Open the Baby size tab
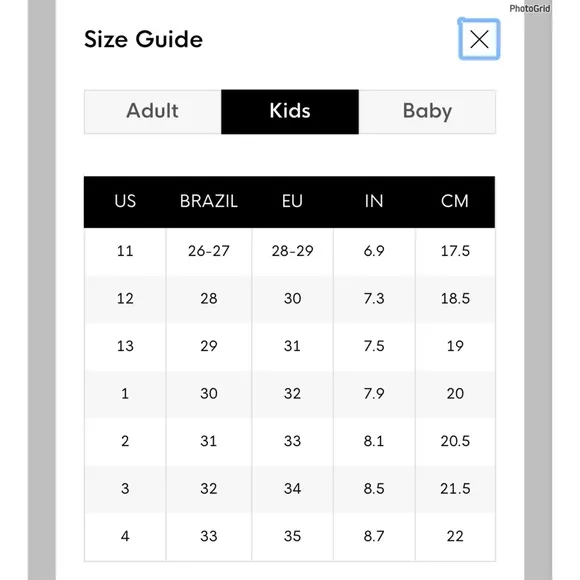Image resolution: width=580 pixels, height=580 pixels. click(x=427, y=111)
